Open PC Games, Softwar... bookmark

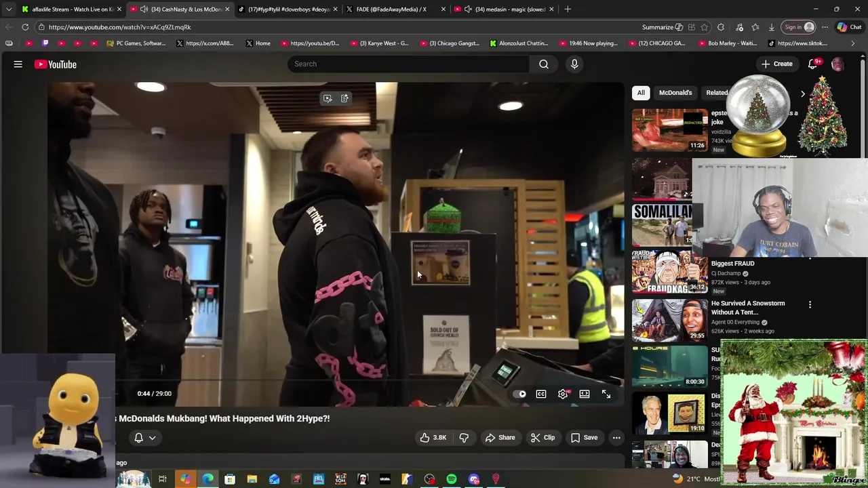(136, 43)
